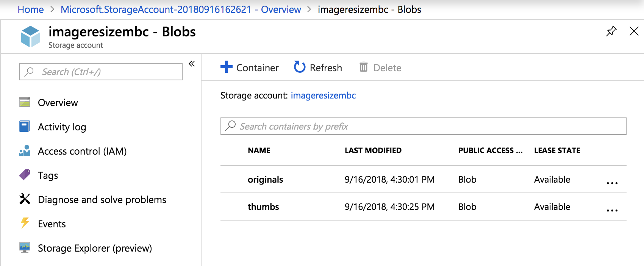Click the Access control (IAM) icon
Image resolution: width=644 pixels, height=266 pixels.
point(25,151)
